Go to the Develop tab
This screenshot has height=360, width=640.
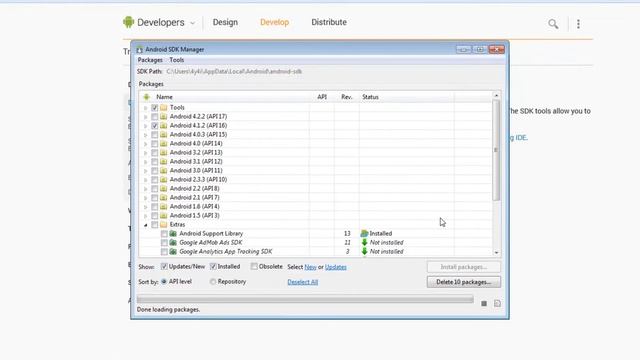[x=274, y=22]
